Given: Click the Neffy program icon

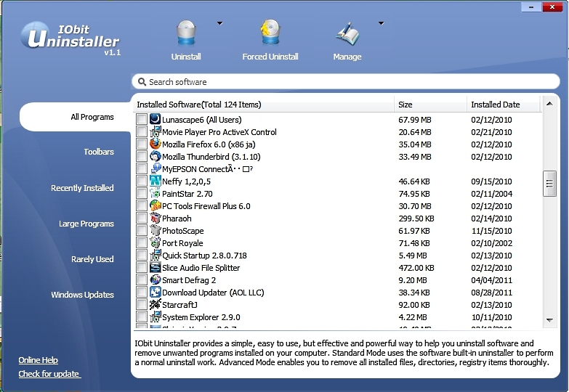Looking at the screenshot, I should [156, 181].
